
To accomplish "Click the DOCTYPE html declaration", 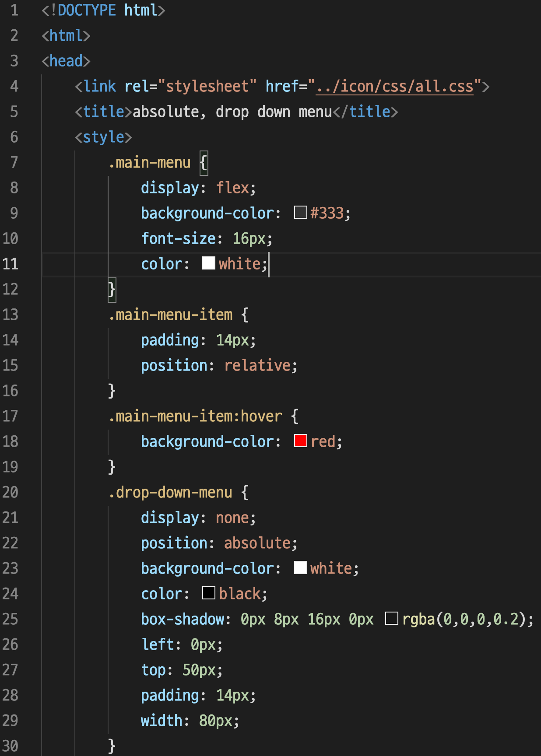I will 104,10.
